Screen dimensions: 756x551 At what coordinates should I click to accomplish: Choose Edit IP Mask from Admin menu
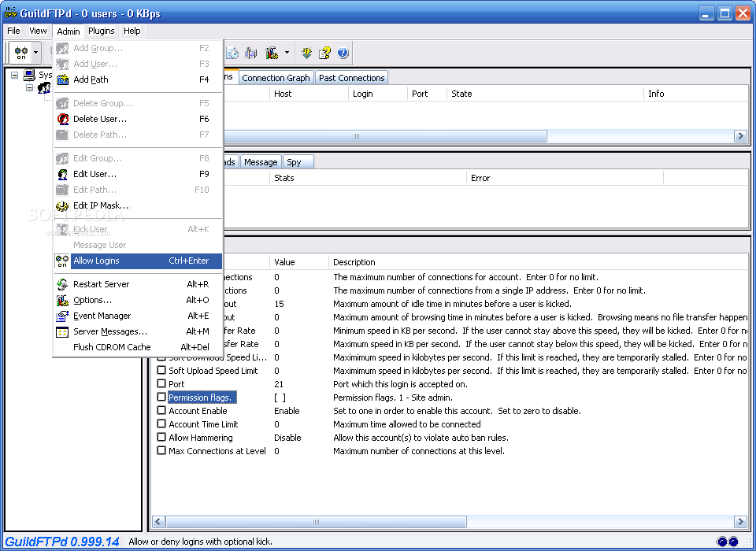[138, 205]
